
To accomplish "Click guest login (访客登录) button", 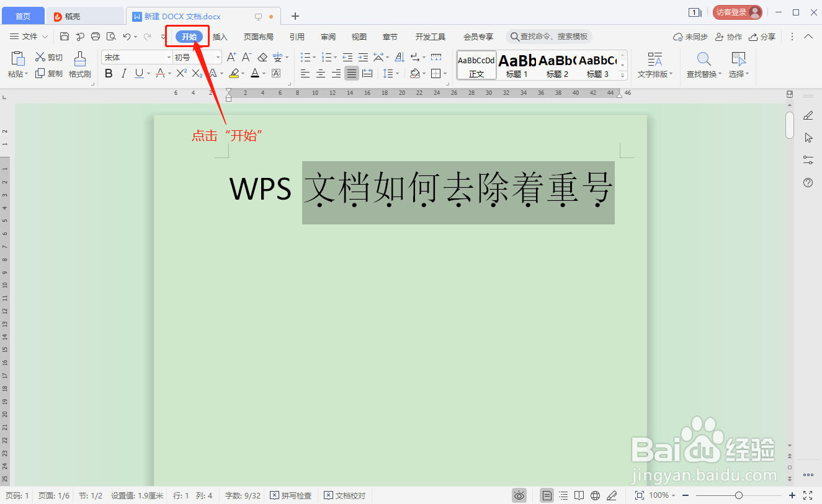I will click(x=737, y=12).
